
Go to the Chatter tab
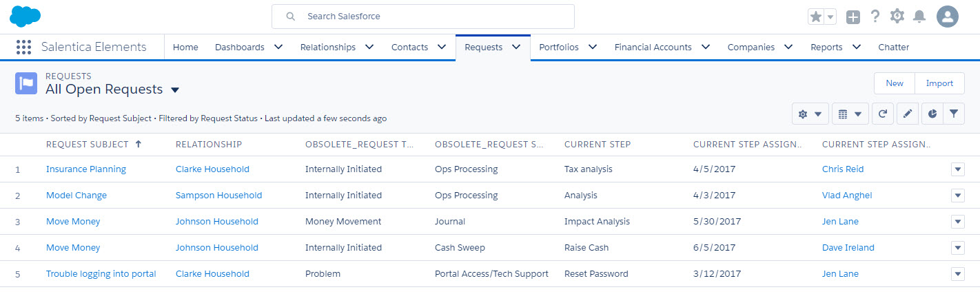(893, 48)
